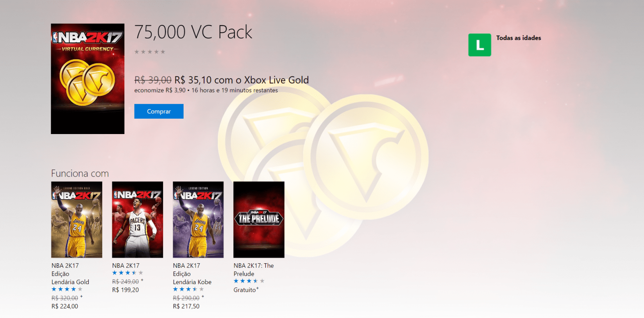
Task: Open the NBA 2K17 Edição Lendária Kobe cover
Action: [198, 219]
